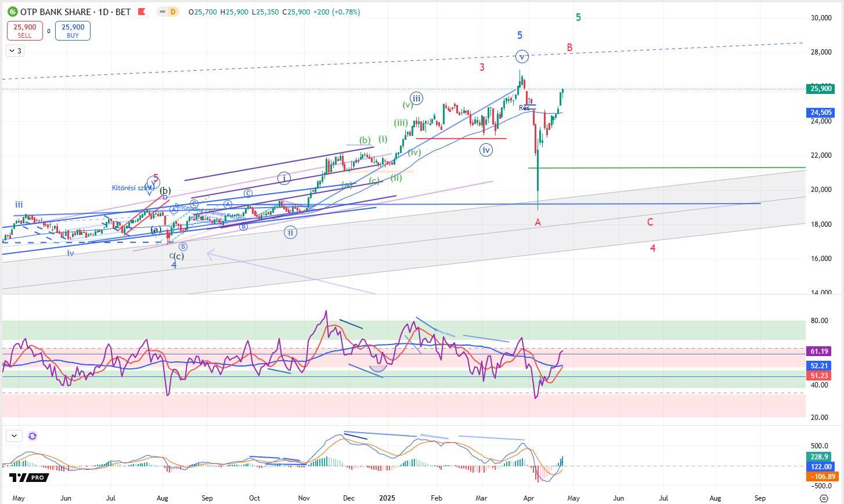The height and width of the screenshot is (504, 844).
Task: Click the Mar label on time axis
Action: pos(481,498)
